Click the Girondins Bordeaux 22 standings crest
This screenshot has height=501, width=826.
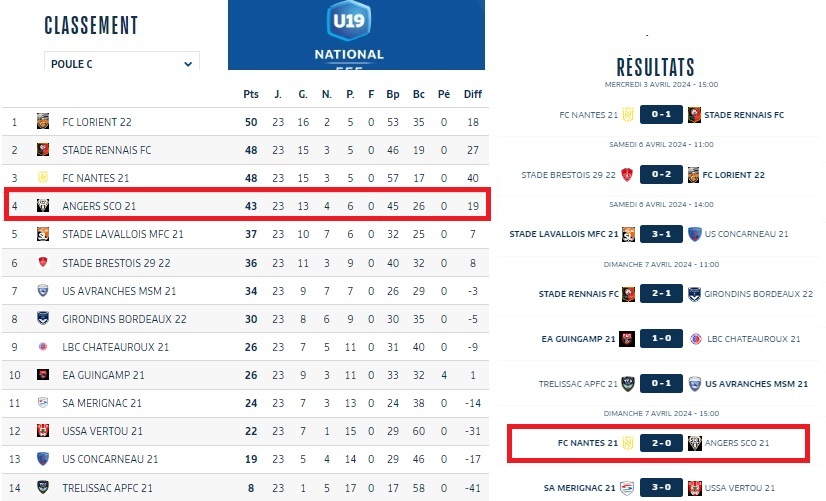coord(43,319)
